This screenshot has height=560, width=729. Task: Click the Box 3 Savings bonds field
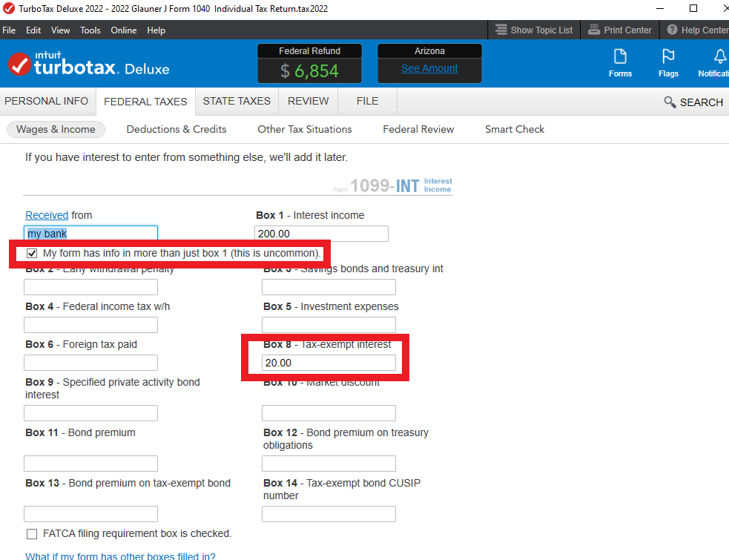[x=329, y=287]
